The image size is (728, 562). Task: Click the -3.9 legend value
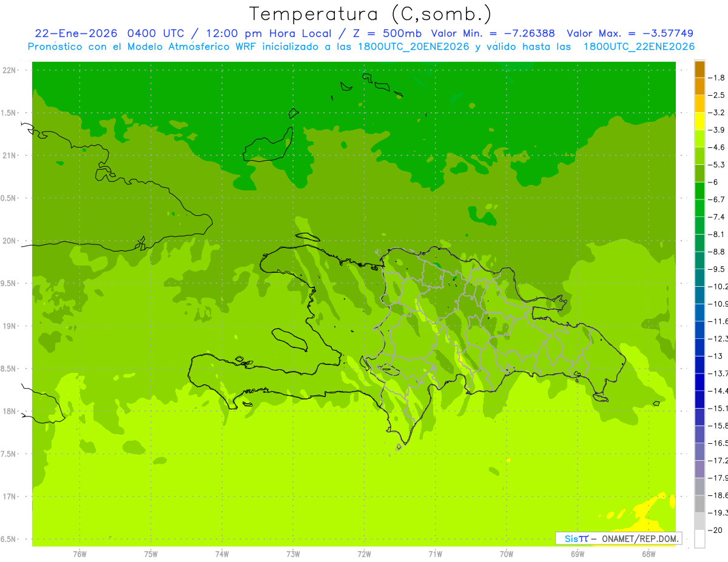point(716,130)
